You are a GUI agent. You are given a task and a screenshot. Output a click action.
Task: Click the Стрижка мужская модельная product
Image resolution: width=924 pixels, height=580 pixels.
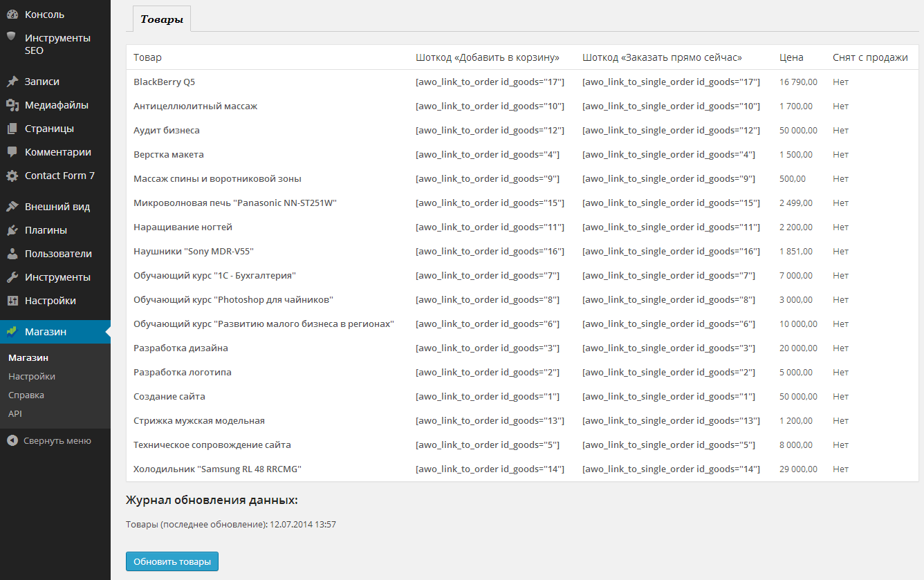tap(199, 421)
